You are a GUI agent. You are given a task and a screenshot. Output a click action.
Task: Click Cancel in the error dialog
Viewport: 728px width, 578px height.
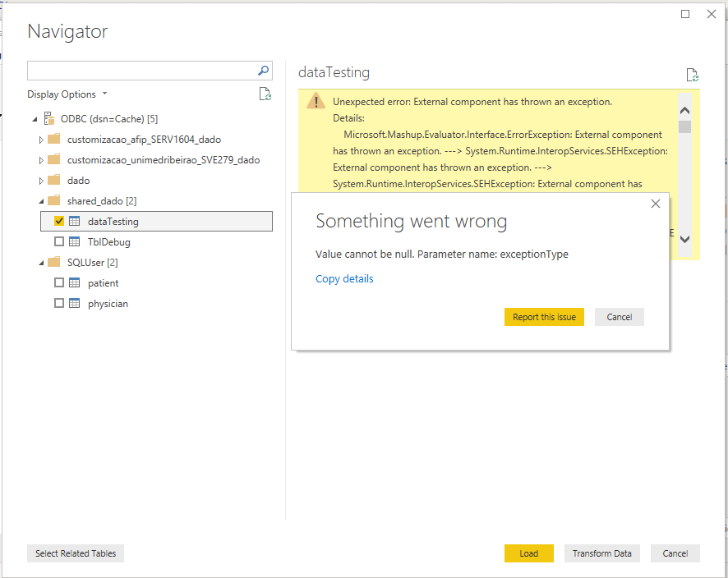click(620, 317)
